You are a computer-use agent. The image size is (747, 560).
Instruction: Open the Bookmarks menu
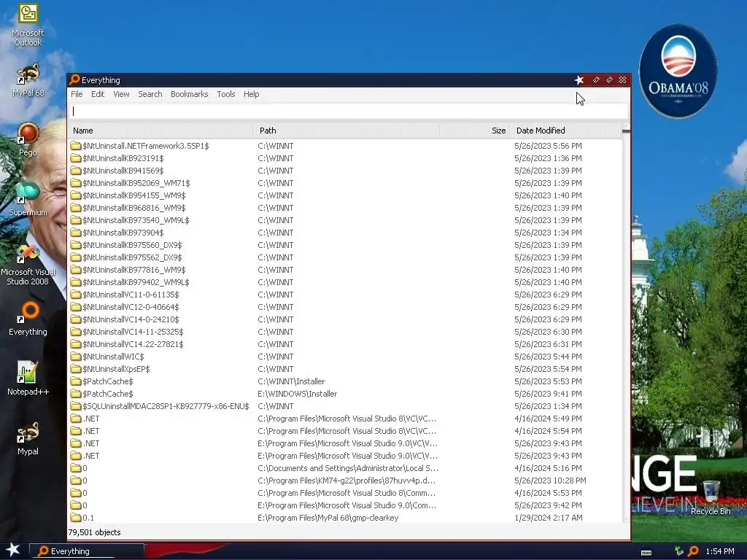coord(189,94)
